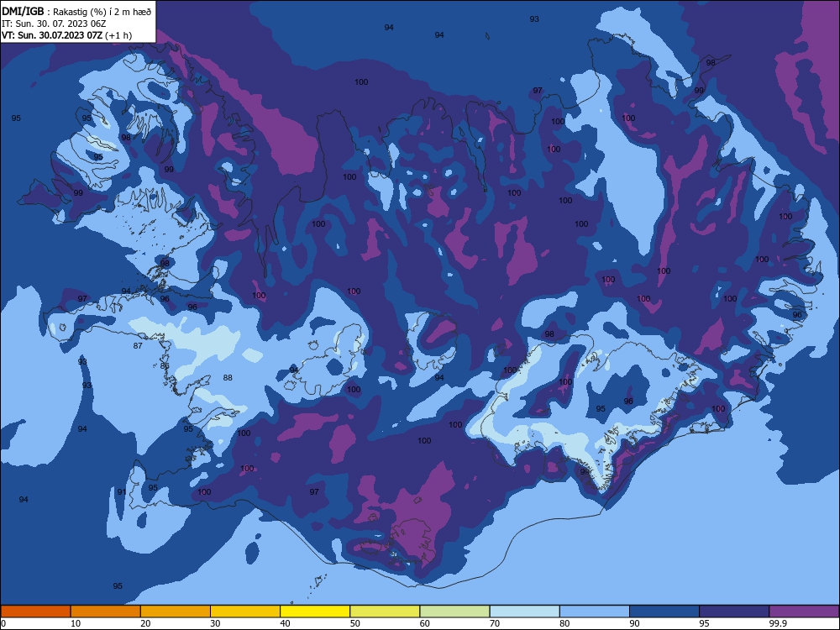Click the legend scale label "50"
This screenshot has height=630, width=840.
354,623
